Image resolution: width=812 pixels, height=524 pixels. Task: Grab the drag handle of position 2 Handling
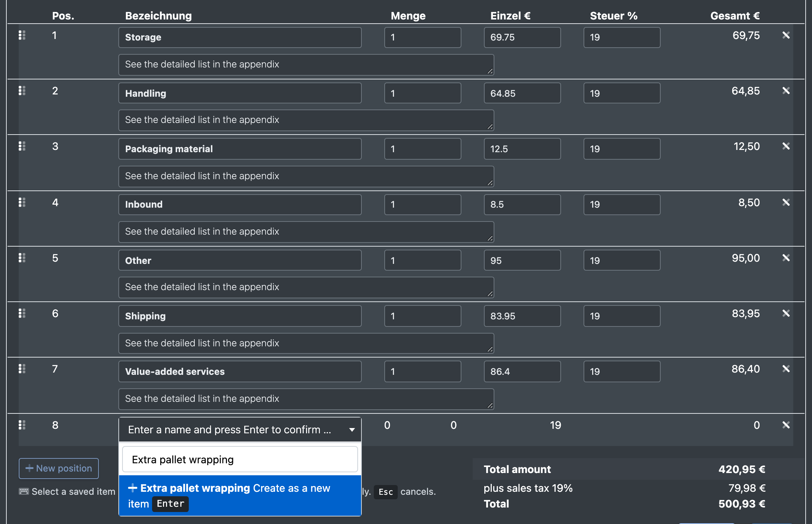(22, 91)
